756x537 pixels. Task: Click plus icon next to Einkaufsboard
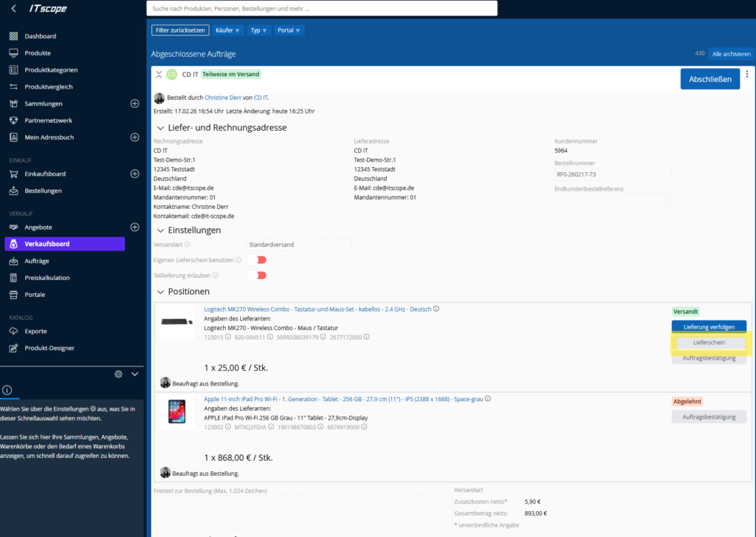pos(134,174)
